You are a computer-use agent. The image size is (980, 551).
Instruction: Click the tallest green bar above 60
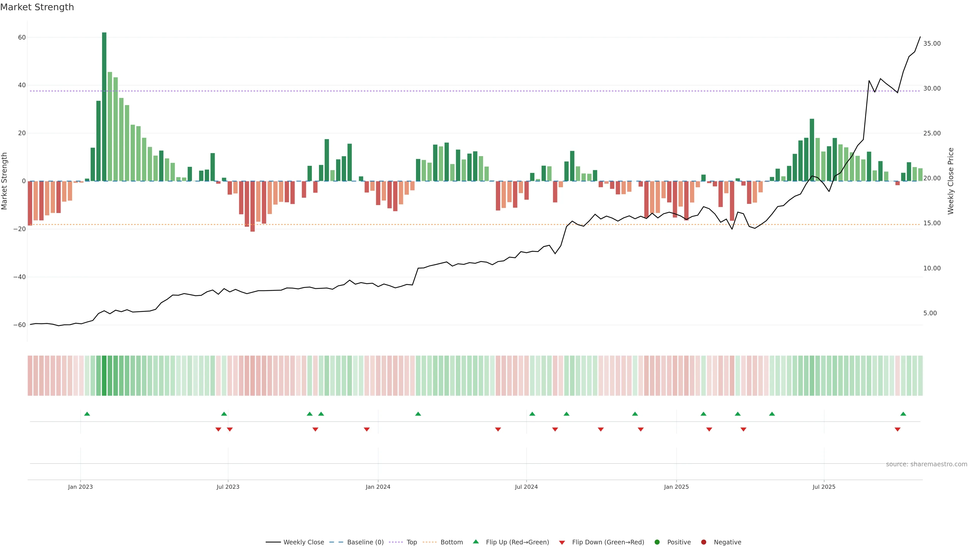point(104,106)
